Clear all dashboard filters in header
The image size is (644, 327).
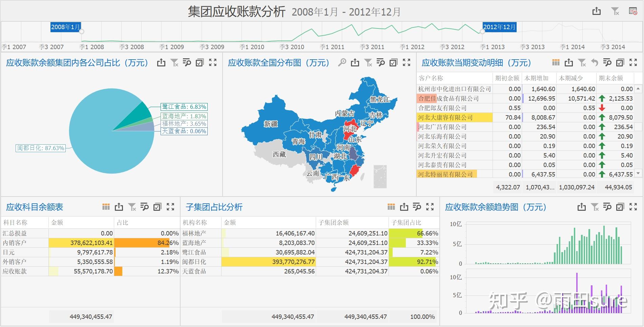pos(615,11)
